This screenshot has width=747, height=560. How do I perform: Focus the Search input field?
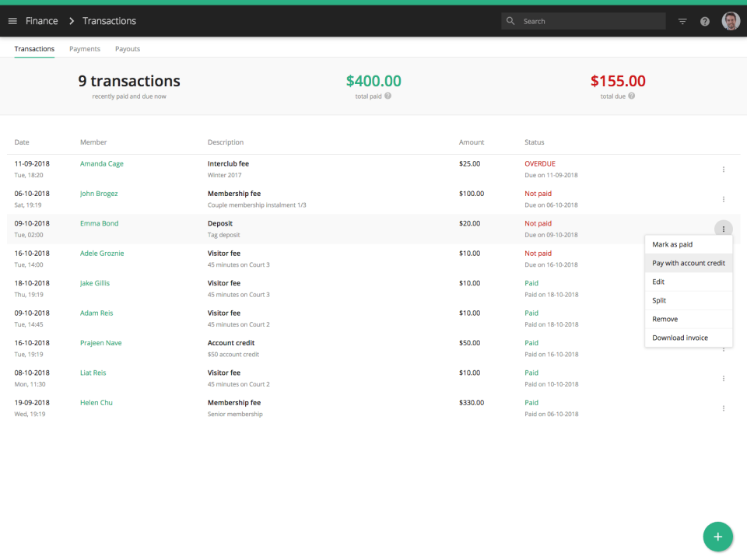pos(583,21)
